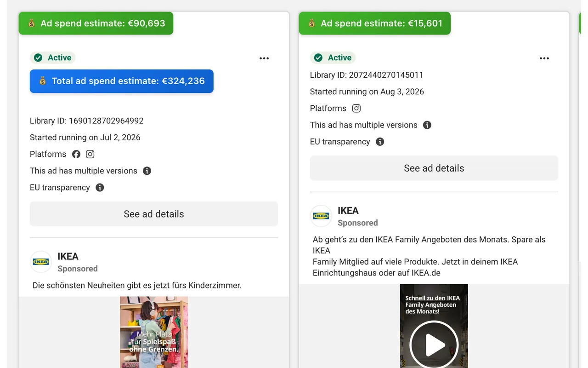Click the Instagram icon on the Aug 3 ad
Image resolution: width=588 pixels, height=368 pixels.
point(356,108)
